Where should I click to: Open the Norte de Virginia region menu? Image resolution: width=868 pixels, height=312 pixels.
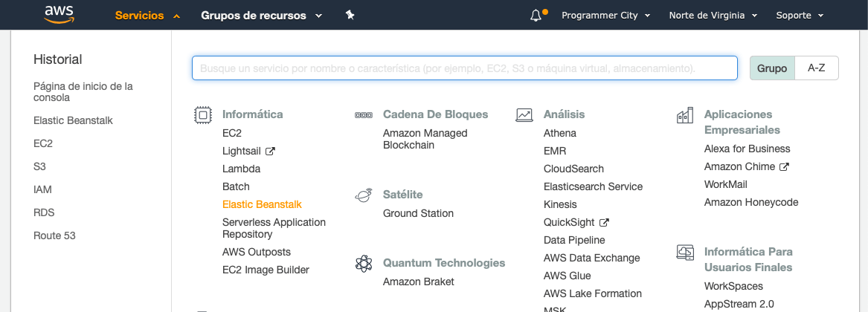pyautogui.click(x=713, y=16)
